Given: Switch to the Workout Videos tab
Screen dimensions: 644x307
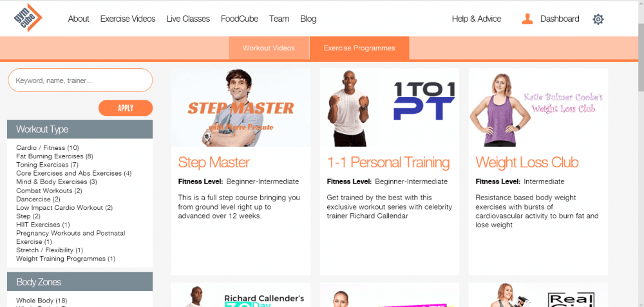Looking at the screenshot, I should click(x=269, y=48).
